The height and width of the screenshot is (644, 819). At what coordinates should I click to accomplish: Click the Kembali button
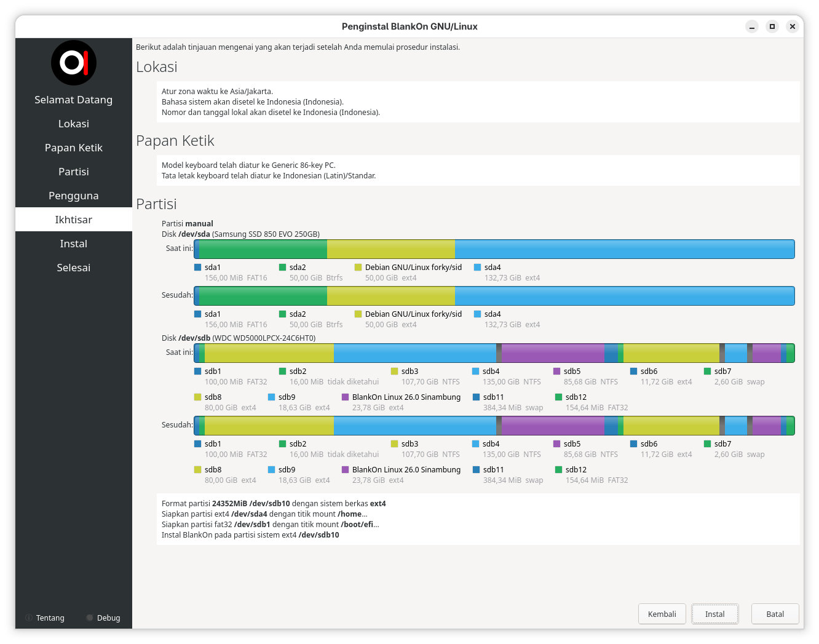point(662,614)
